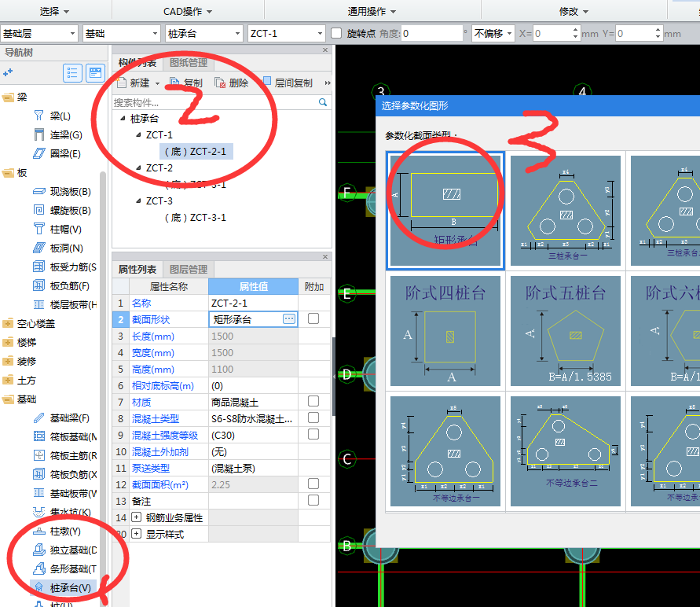Open the ZCT-1 component dropdown
Image resolution: width=700 pixels, height=607 pixels.
[286, 34]
